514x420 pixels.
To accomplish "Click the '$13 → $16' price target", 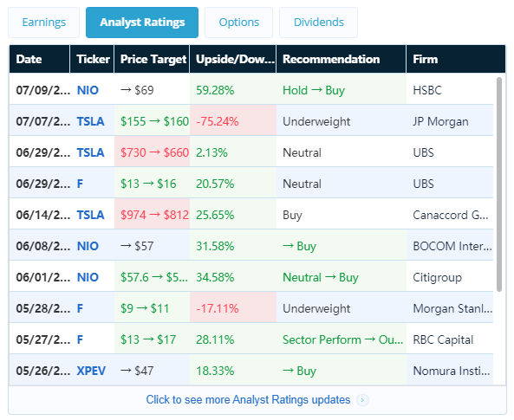I will pos(148,184).
